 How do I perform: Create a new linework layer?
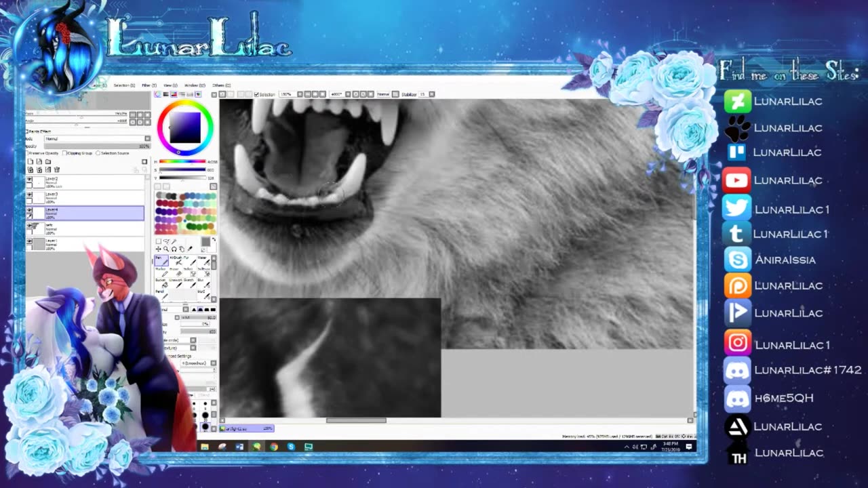click(x=39, y=162)
